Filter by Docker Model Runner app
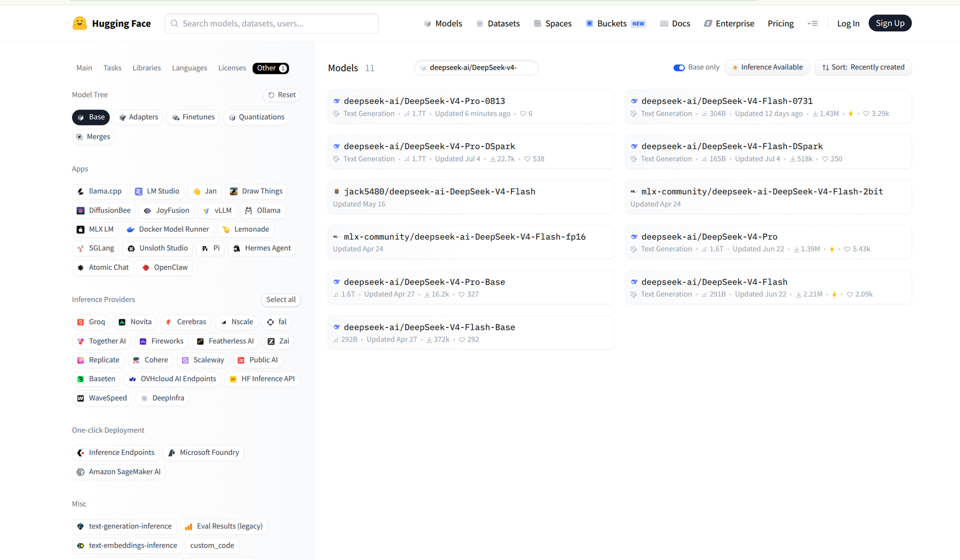This screenshot has width=960, height=560. pos(168,229)
